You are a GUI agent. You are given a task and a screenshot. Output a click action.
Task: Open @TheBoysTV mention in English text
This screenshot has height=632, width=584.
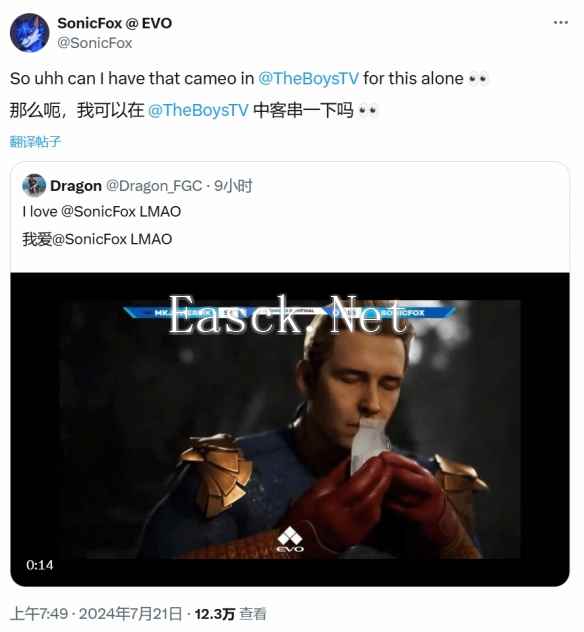click(x=308, y=78)
